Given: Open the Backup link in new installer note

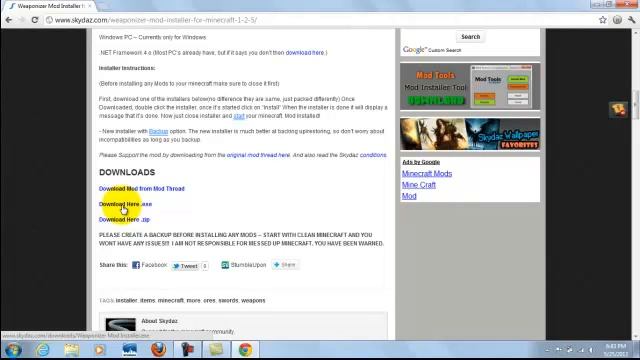Looking at the screenshot, I should pyautogui.click(x=158, y=131).
